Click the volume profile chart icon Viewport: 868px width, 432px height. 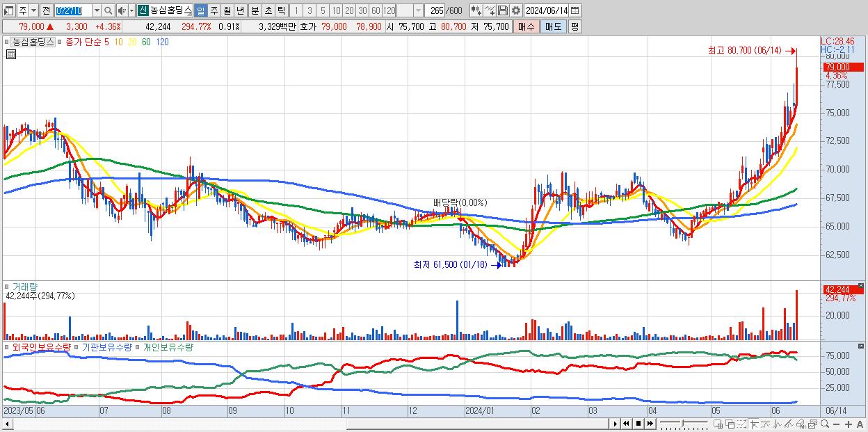801,424
